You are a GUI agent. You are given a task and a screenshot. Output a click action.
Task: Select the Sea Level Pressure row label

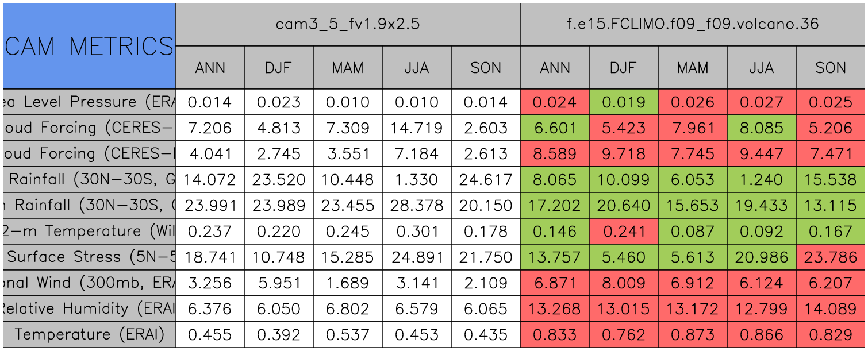click(89, 102)
